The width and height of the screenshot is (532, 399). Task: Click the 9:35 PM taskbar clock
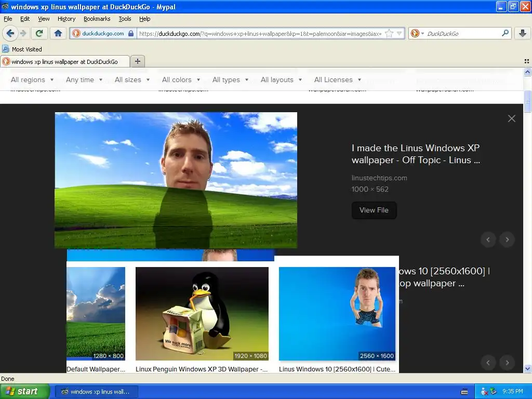click(x=512, y=392)
